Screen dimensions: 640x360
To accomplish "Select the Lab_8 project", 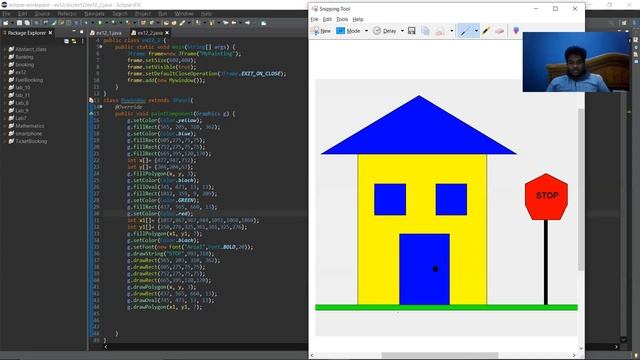I will pyautogui.click(x=22, y=103).
